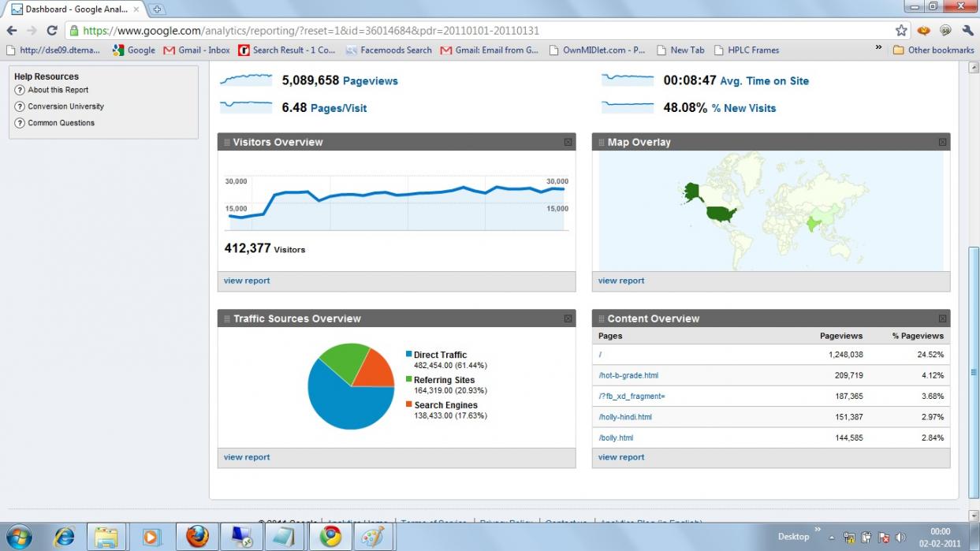Grab the Content Overview panel drag handle
This screenshot has width=980, height=551.
point(602,319)
